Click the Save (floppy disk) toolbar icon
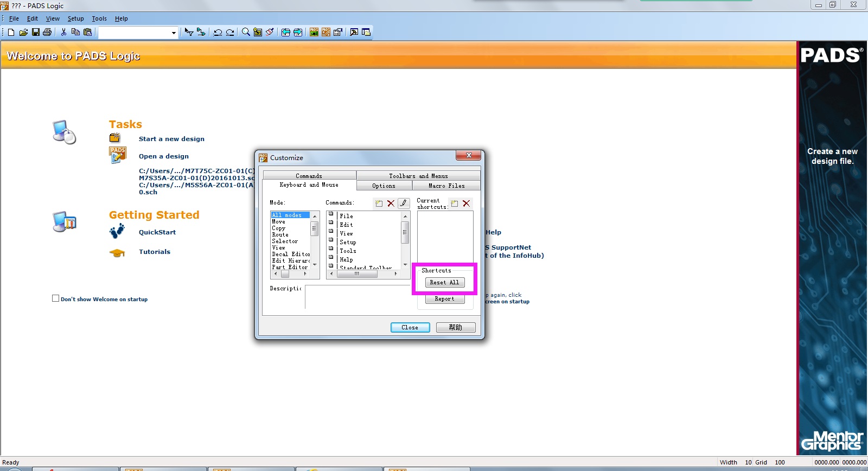 point(35,33)
